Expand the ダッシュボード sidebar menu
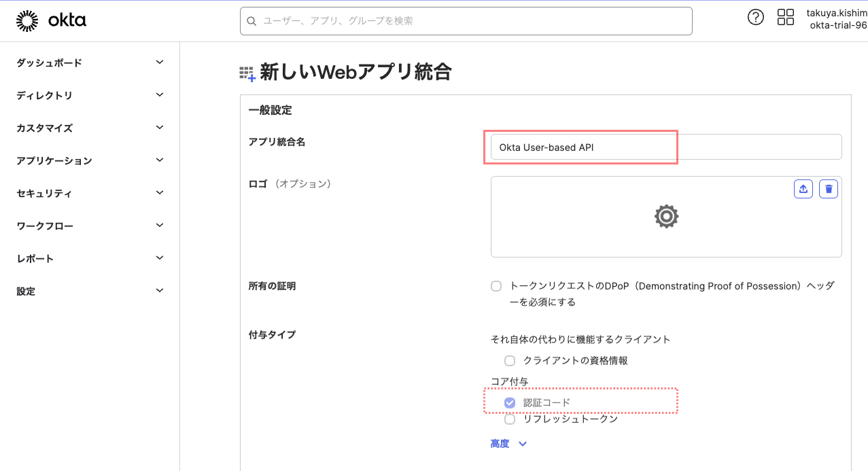Image resolution: width=868 pixels, height=471 pixels. point(90,63)
